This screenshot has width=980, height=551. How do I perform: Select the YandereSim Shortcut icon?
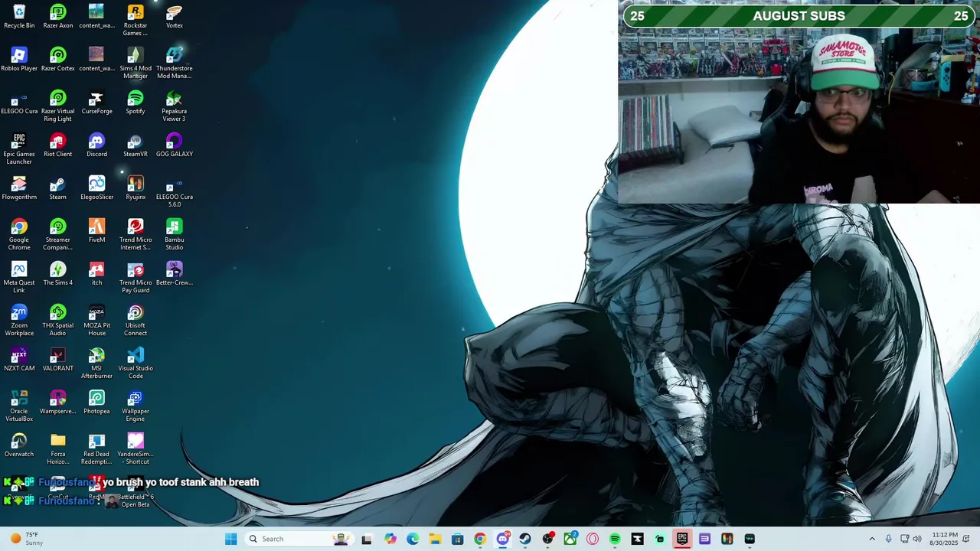point(136,448)
